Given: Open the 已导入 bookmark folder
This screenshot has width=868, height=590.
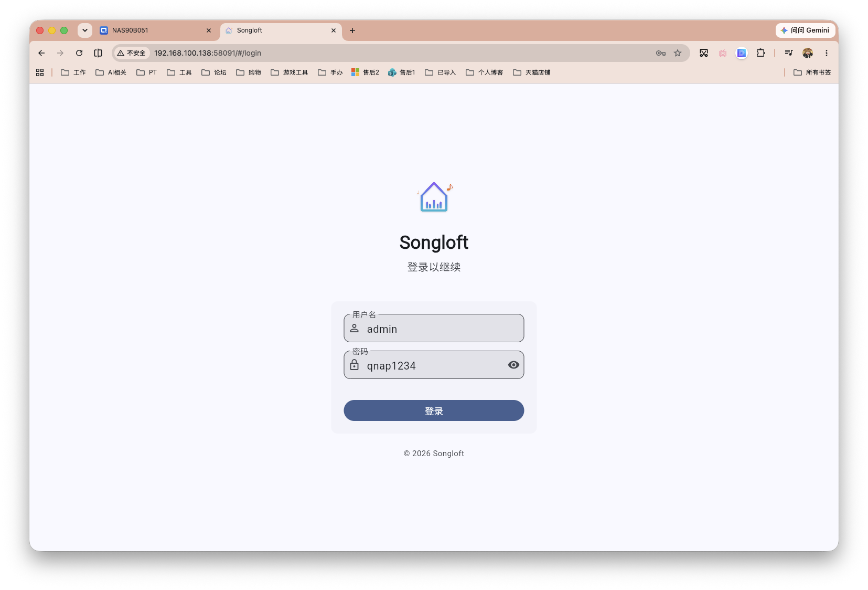Looking at the screenshot, I should (x=441, y=72).
